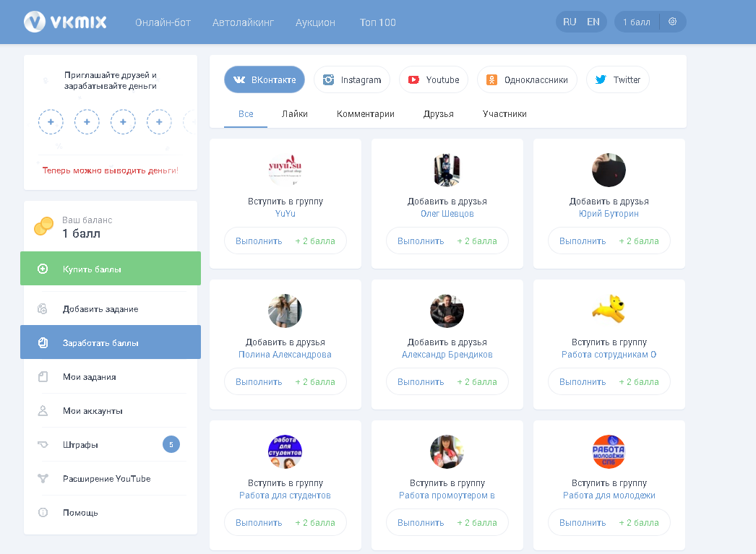This screenshot has width=756, height=554.
Task: Open the Работа промоутером в link
Action: (447, 495)
